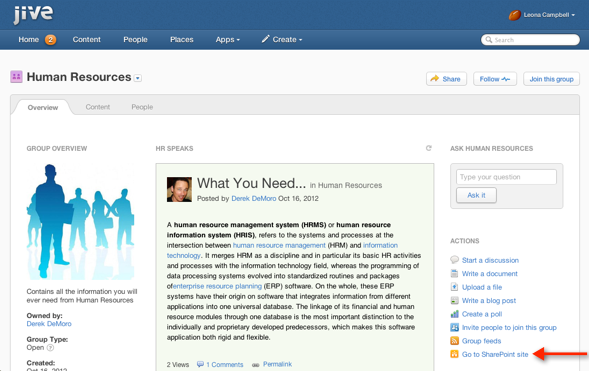Click the pencil icon next to Create
The image size is (589, 371).
[266, 39]
